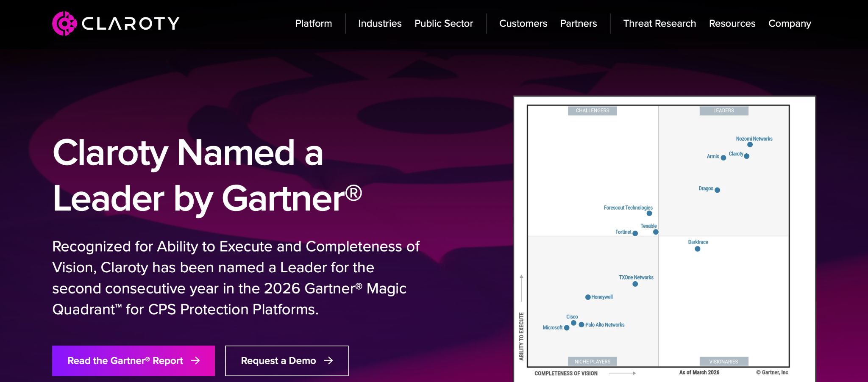Open the Public Sector menu
The height and width of the screenshot is (382, 868).
[x=444, y=23]
